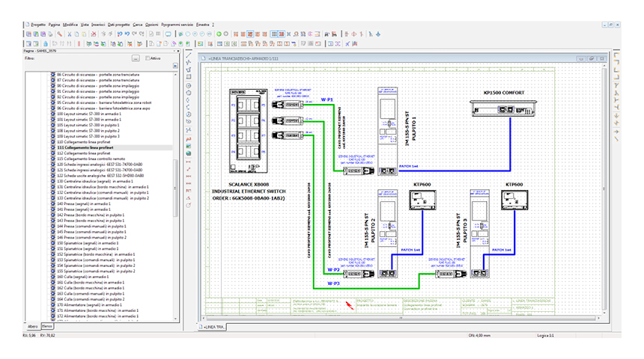Expand the Pagine panel dropdown arrow
Image resolution: width=644 pixels, height=359 pixels.
click(175, 51)
